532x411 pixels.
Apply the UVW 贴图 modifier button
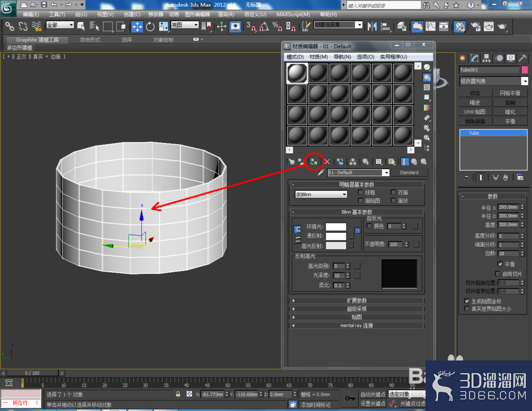(475, 112)
